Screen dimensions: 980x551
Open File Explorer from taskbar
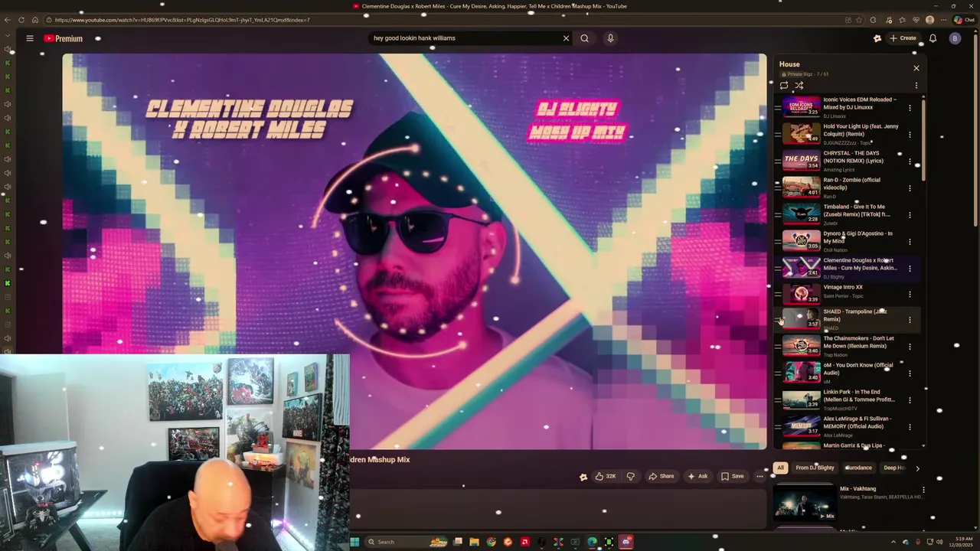[474, 542]
